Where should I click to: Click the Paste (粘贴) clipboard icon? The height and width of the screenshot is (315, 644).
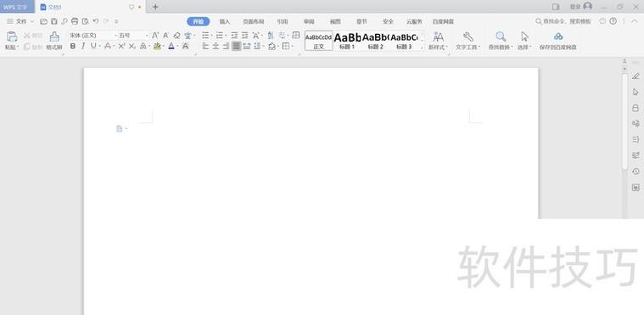(x=12, y=37)
